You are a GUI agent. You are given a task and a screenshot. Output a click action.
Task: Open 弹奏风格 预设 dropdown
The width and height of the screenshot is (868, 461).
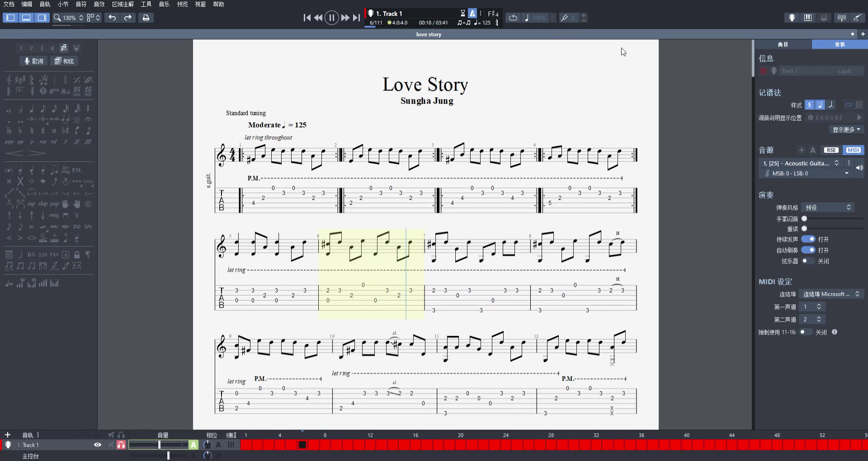(827, 207)
